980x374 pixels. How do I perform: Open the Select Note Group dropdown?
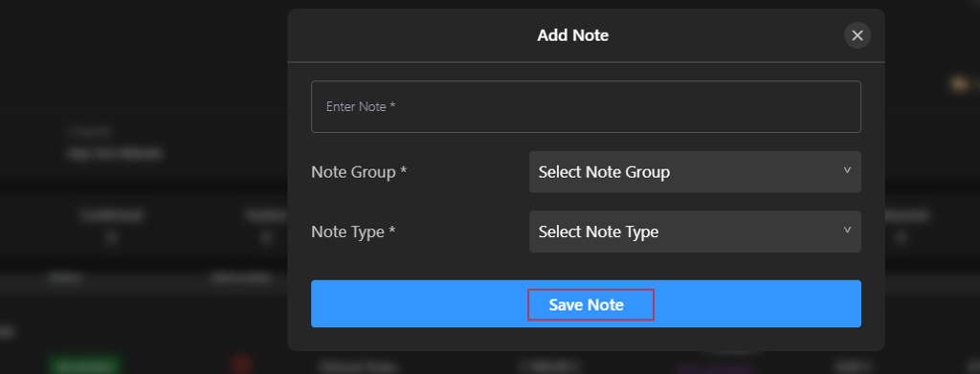pyautogui.click(x=695, y=172)
